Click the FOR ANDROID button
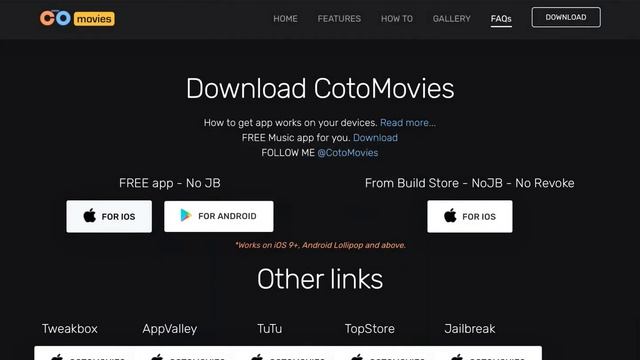This screenshot has height=360, width=640. [219, 216]
